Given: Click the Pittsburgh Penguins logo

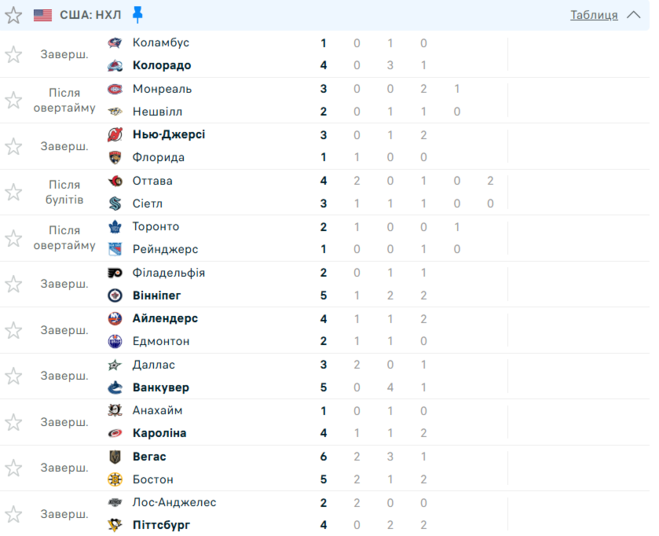Looking at the screenshot, I should [115, 525].
